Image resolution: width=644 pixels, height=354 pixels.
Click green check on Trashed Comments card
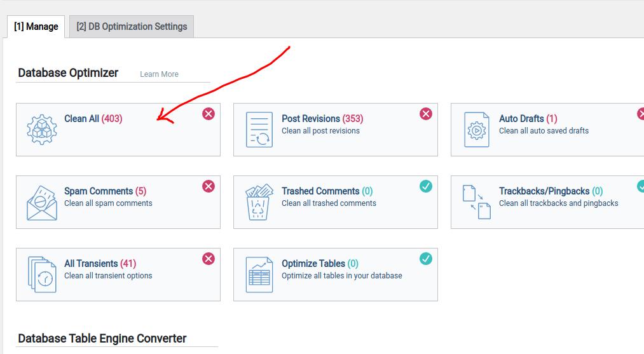click(426, 186)
